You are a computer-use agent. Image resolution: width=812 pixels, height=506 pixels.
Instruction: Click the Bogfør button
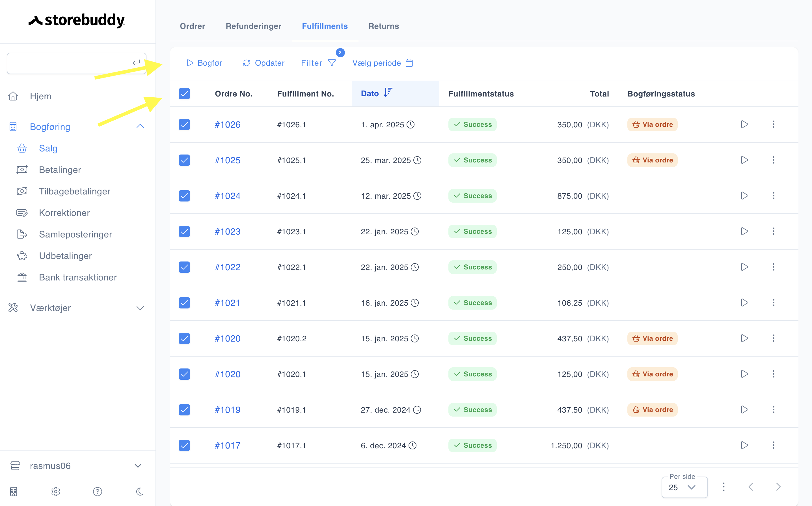204,63
